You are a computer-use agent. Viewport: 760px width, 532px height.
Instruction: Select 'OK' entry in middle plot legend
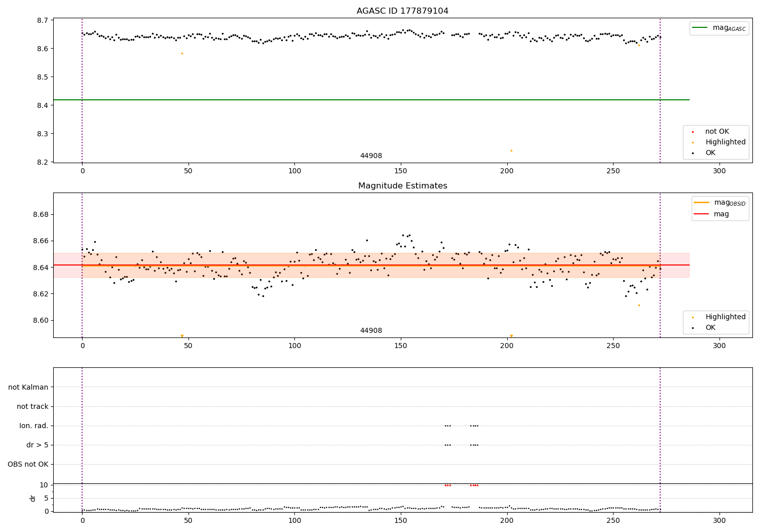click(704, 328)
